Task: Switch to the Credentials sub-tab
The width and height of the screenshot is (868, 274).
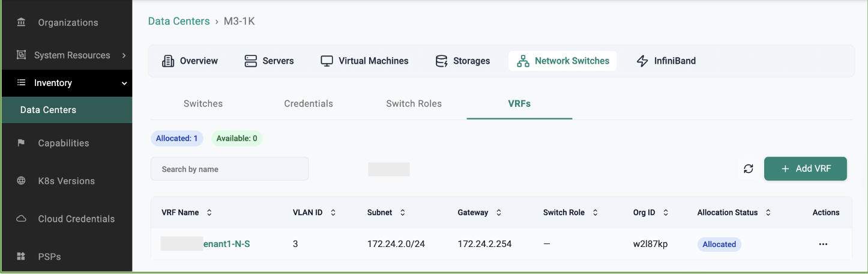Action: click(x=308, y=104)
